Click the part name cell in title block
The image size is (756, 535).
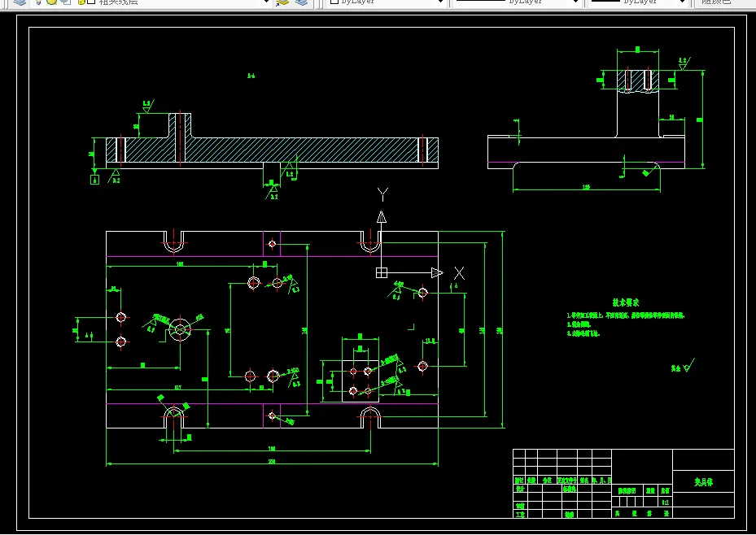coord(703,481)
